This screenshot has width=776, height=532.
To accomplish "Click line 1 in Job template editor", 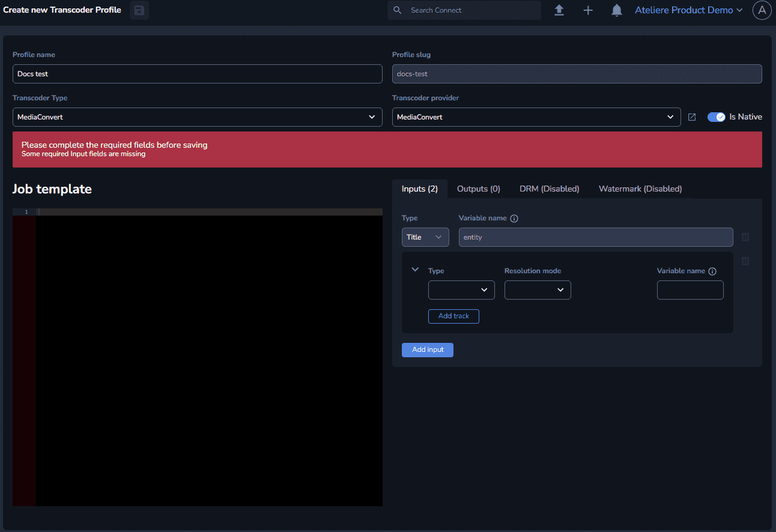I will 210,212.
